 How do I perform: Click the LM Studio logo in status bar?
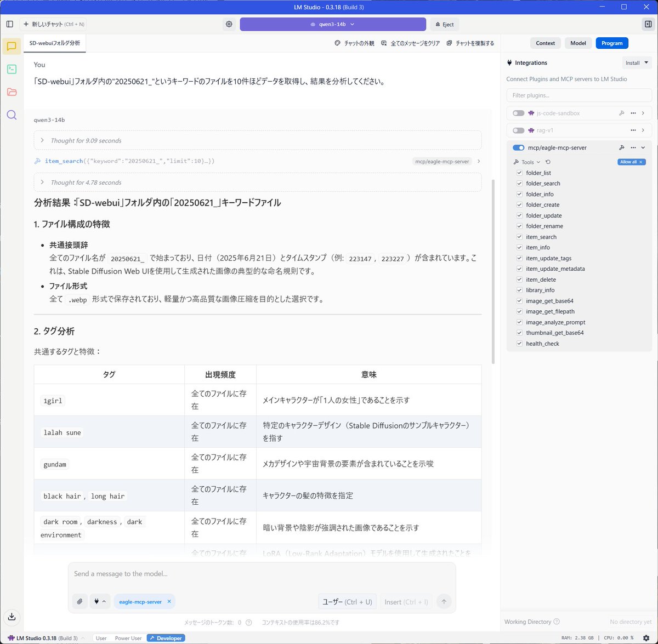click(11, 638)
